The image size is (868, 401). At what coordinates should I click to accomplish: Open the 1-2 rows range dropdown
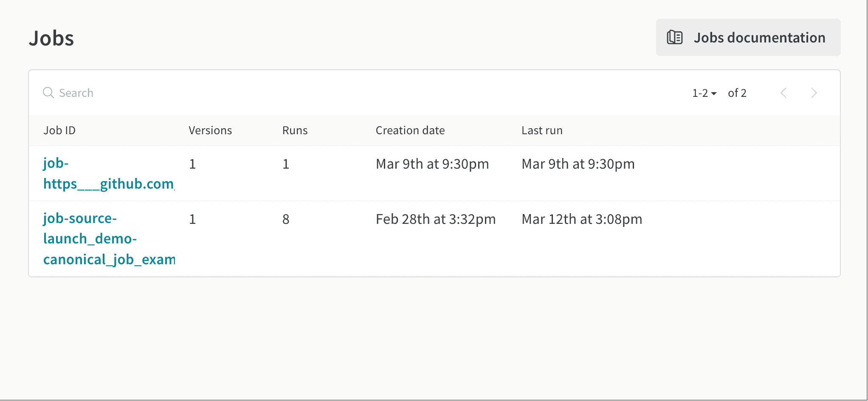[x=704, y=93]
